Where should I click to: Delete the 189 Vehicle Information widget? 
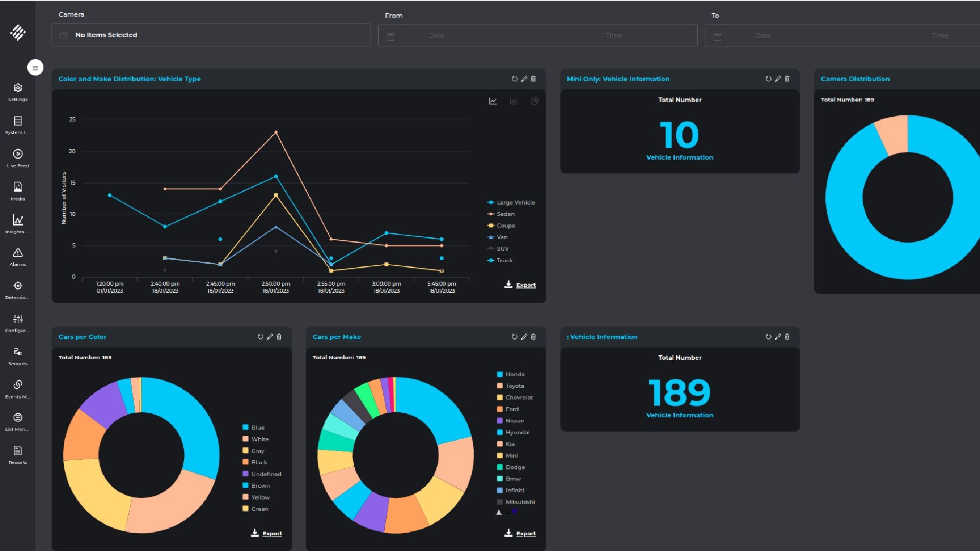click(787, 337)
